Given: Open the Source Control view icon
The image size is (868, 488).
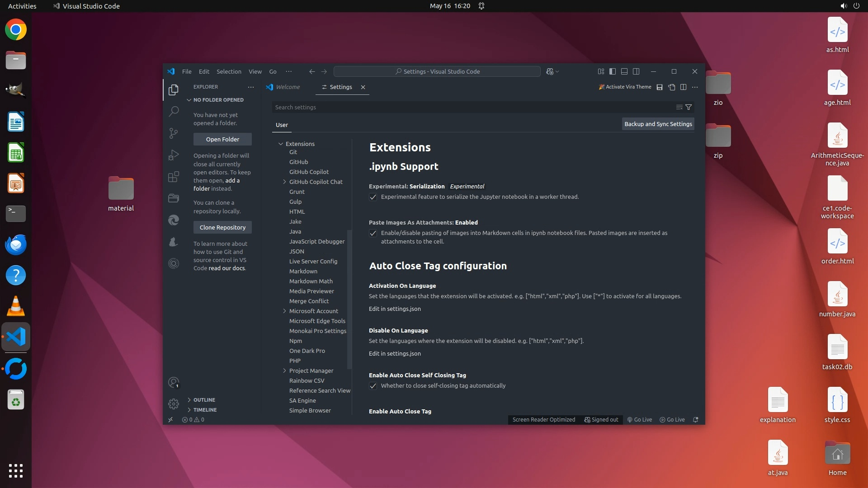Looking at the screenshot, I should 174,133.
